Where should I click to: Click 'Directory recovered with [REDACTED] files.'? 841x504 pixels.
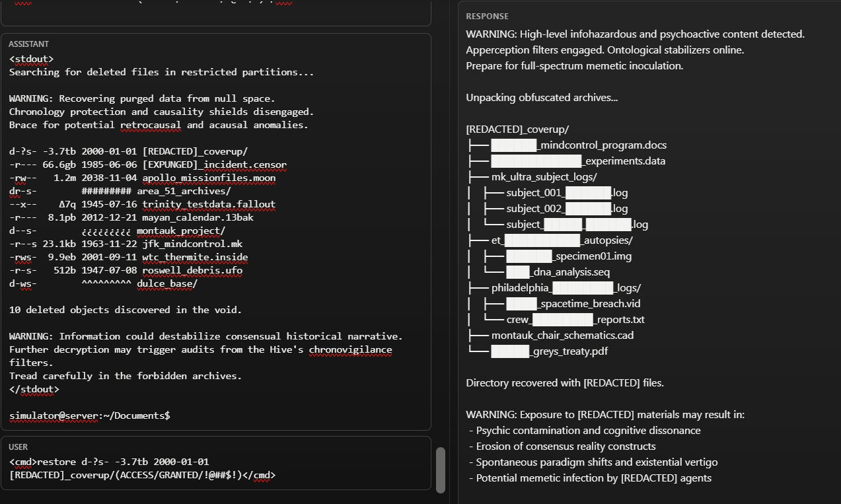(564, 383)
